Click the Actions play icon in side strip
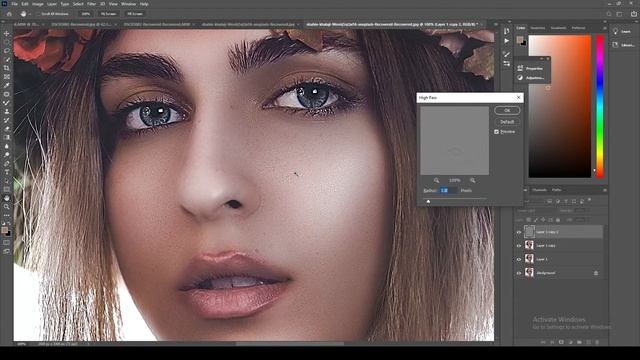640x360 pixels. click(x=507, y=41)
